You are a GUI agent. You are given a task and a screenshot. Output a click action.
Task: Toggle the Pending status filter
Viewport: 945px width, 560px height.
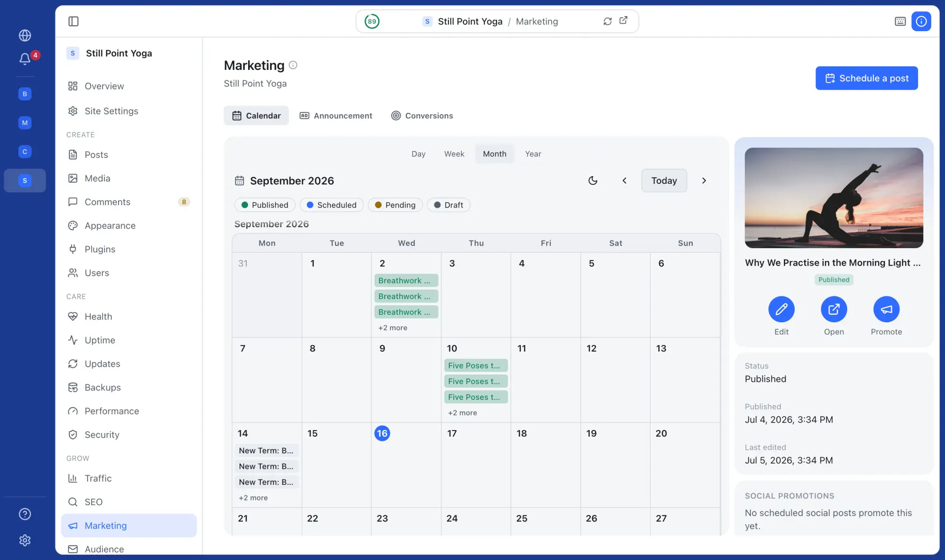pos(395,205)
